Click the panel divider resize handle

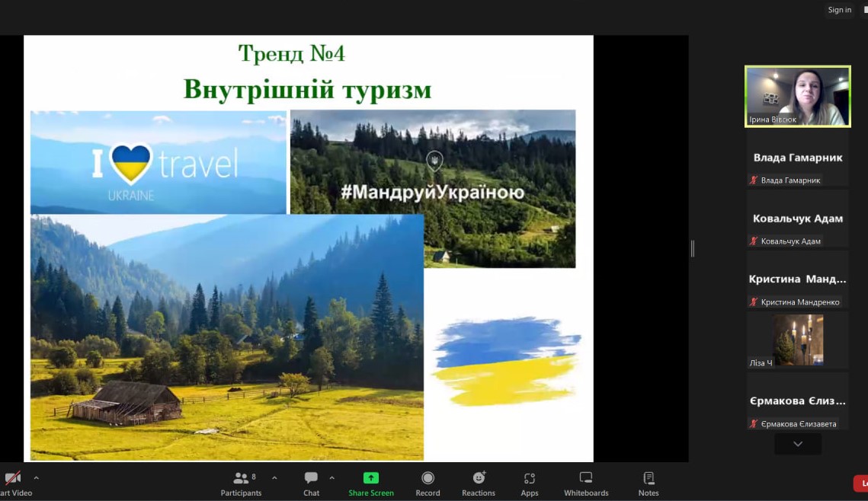tap(692, 248)
